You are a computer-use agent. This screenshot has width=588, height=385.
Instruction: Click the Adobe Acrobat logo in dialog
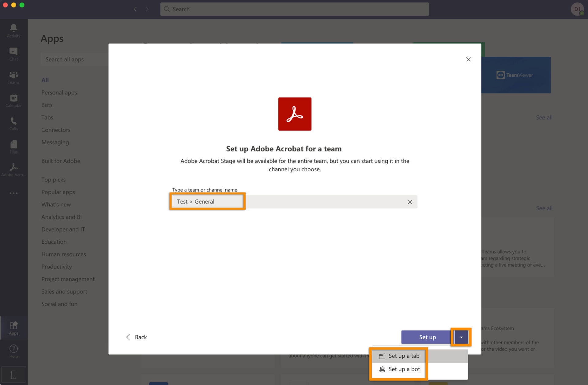(x=295, y=114)
